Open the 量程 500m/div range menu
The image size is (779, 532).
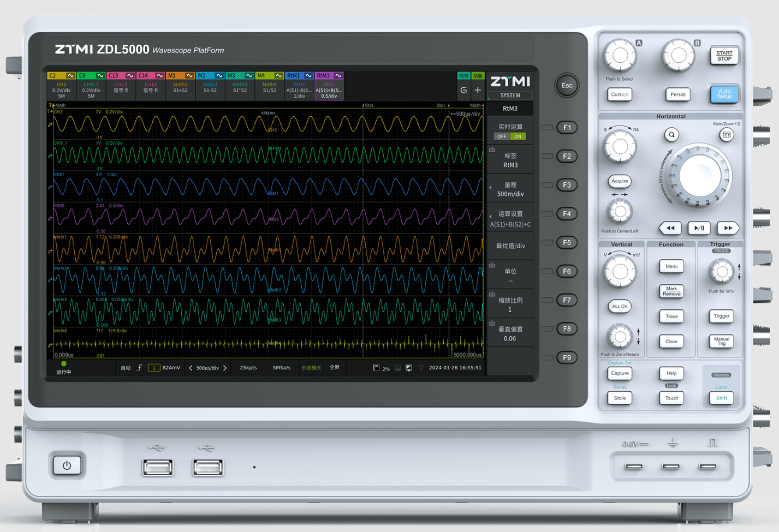pos(510,189)
